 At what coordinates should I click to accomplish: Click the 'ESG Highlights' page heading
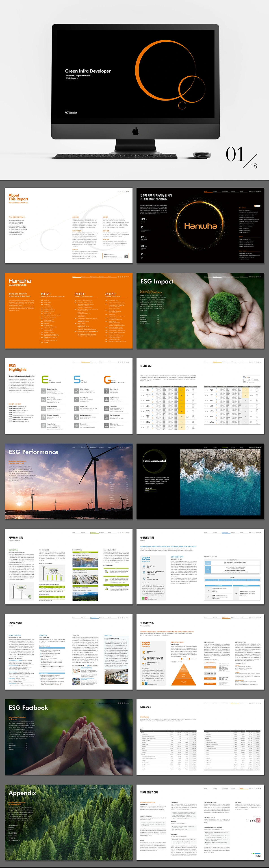coord(17,368)
